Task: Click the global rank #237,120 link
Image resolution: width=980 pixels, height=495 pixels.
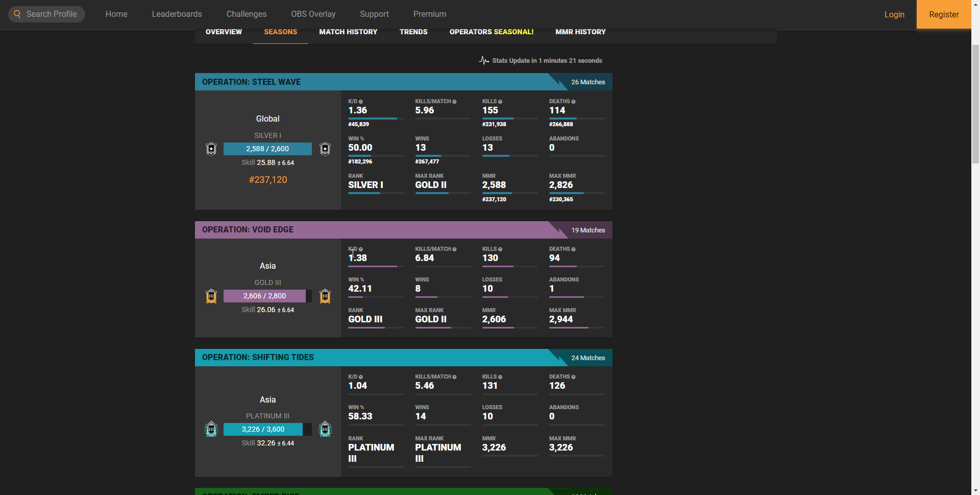Action: coord(268,180)
